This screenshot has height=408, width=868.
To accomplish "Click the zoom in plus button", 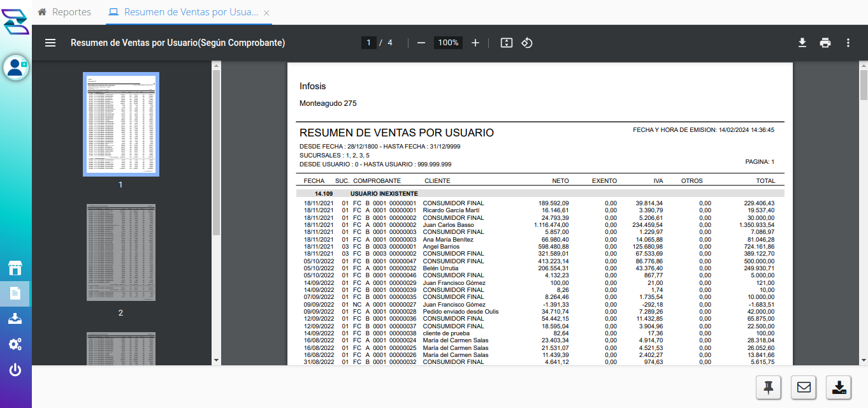I will point(475,43).
